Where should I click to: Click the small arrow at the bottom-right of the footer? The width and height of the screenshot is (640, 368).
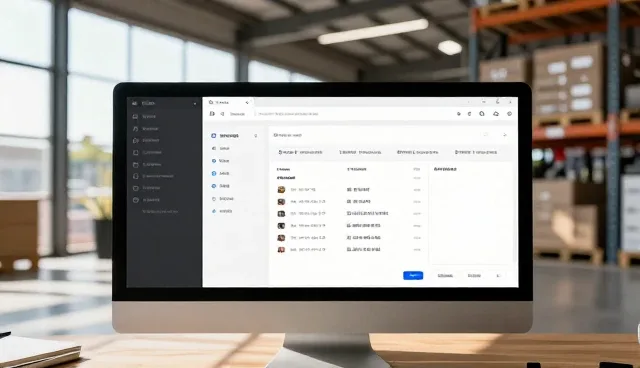(x=498, y=276)
